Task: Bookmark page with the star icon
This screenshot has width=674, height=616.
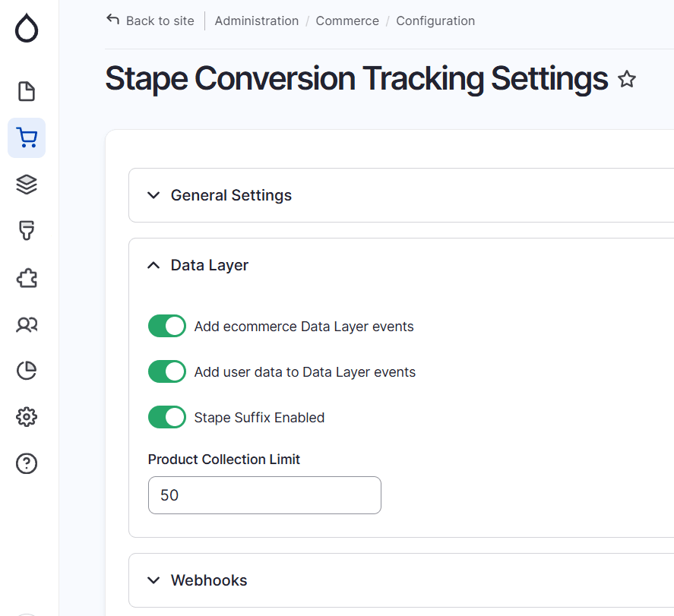Action: point(627,79)
